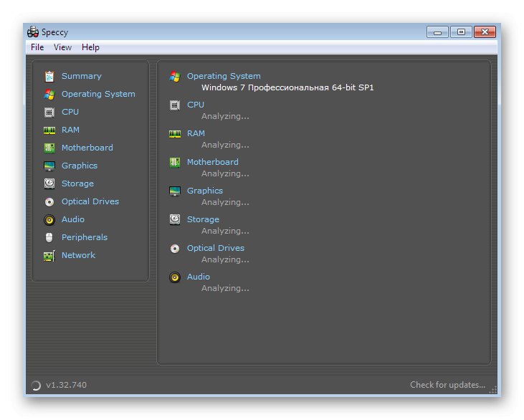Screen dimensions: 524x420
Task: Click the CPU chip icon in the summary pane
Action: pos(175,105)
